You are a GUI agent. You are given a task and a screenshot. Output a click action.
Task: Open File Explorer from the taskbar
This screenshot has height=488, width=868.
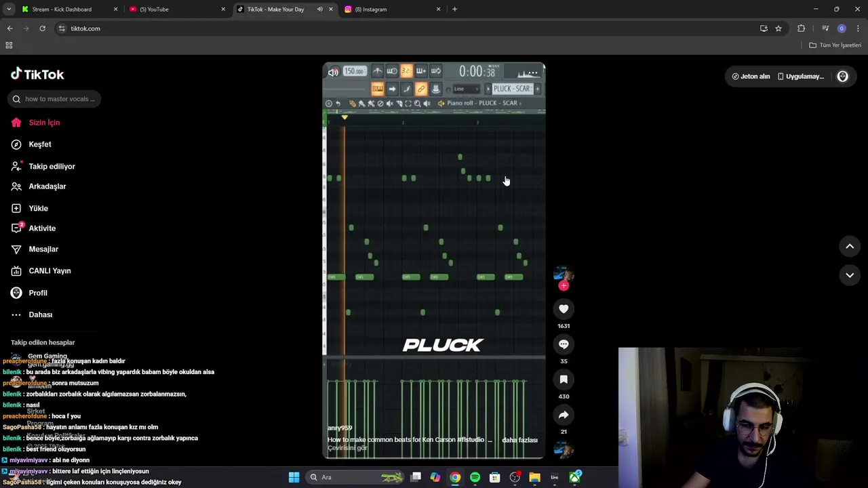(x=534, y=477)
